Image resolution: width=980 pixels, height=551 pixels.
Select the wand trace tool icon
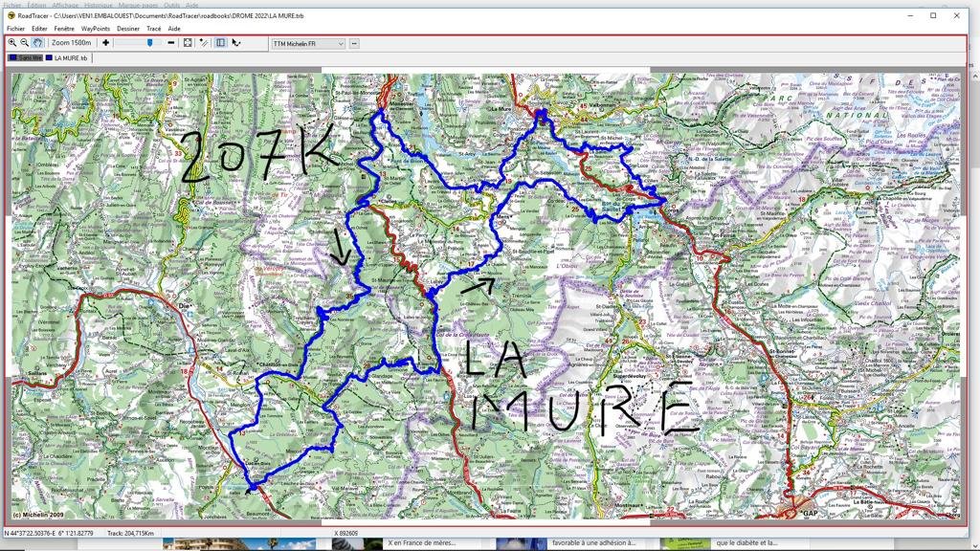204,43
